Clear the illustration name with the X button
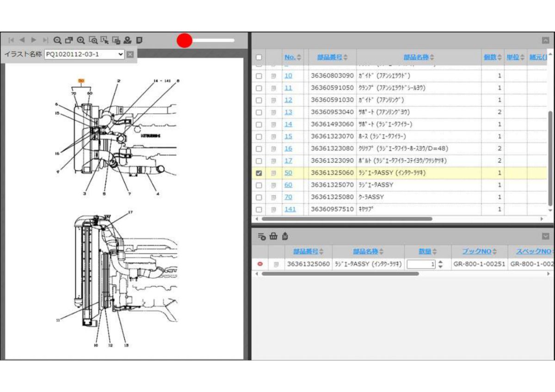 [x=130, y=55]
